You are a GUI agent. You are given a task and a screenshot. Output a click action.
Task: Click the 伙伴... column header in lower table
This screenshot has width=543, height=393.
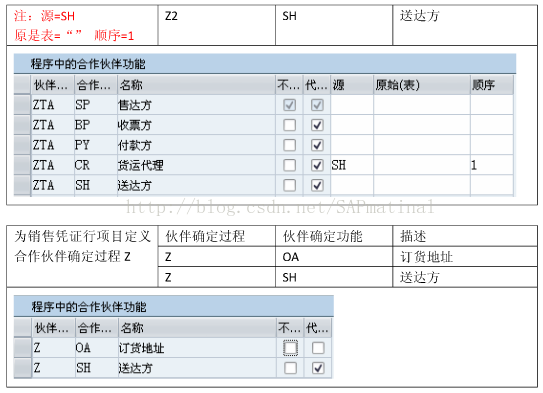click(53, 328)
